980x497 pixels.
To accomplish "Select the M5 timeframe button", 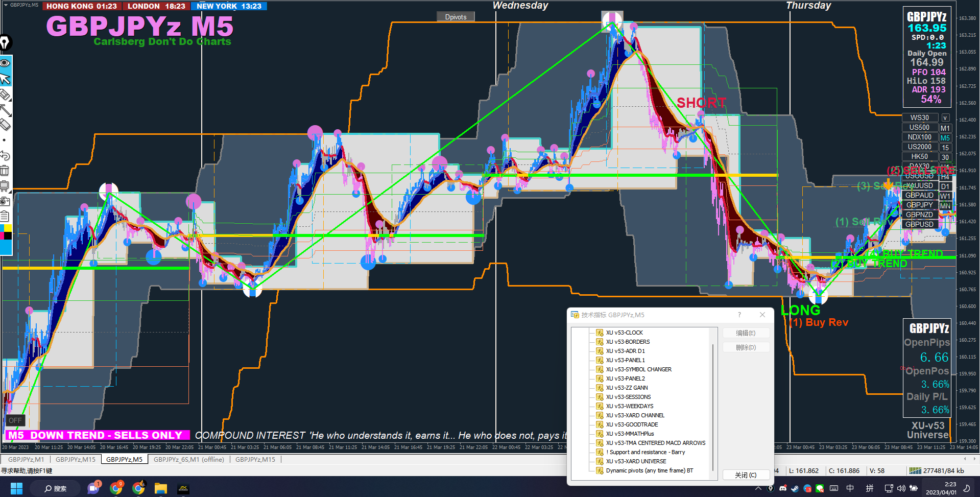I will pyautogui.click(x=945, y=138).
